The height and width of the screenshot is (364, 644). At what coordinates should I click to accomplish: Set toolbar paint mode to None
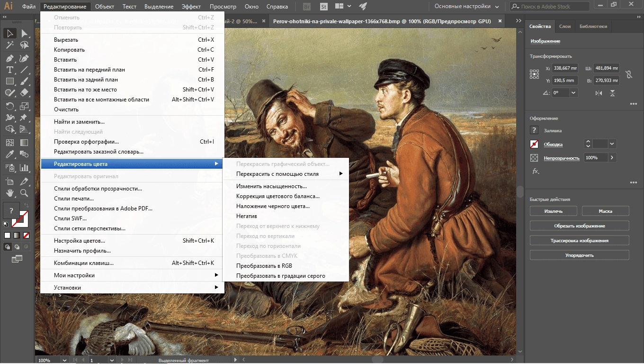(26, 235)
